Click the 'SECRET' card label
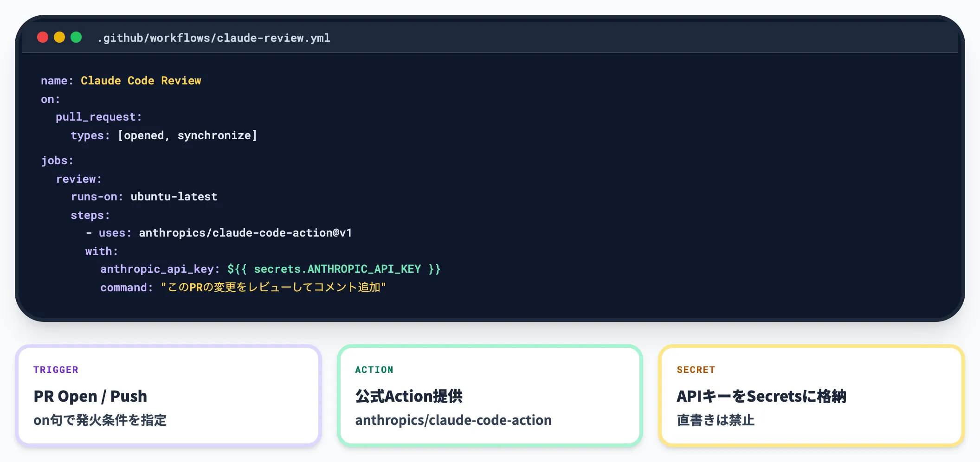This screenshot has height=462, width=980. (696, 370)
